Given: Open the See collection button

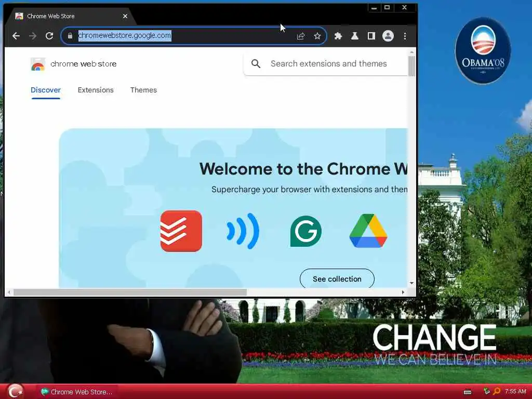Looking at the screenshot, I should point(337,279).
